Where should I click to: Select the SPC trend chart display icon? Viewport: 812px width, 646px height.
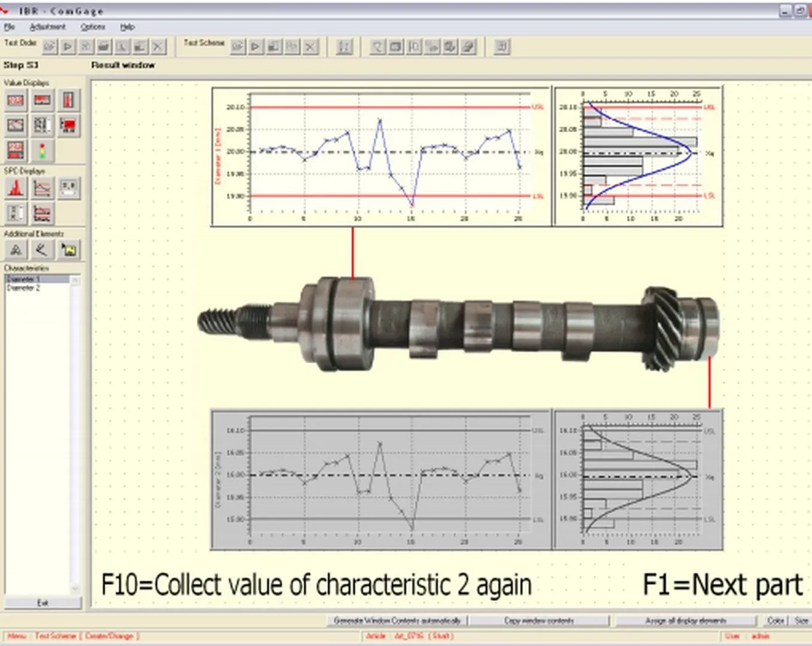[42, 188]
